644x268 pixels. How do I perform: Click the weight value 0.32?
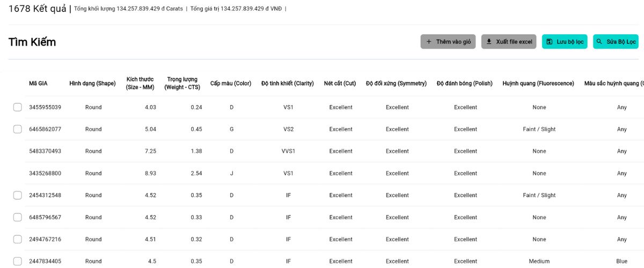(x=196, y=239)
